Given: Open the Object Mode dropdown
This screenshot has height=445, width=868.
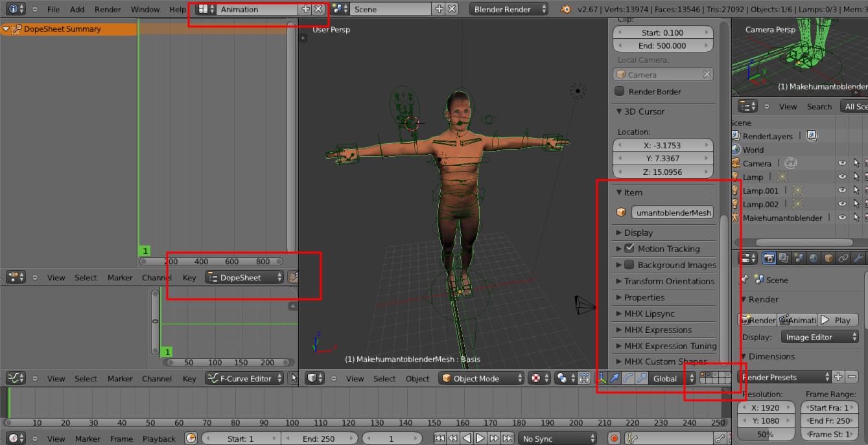Looking at the screenshot, I should pyautogui.click(x=481, y=378).
